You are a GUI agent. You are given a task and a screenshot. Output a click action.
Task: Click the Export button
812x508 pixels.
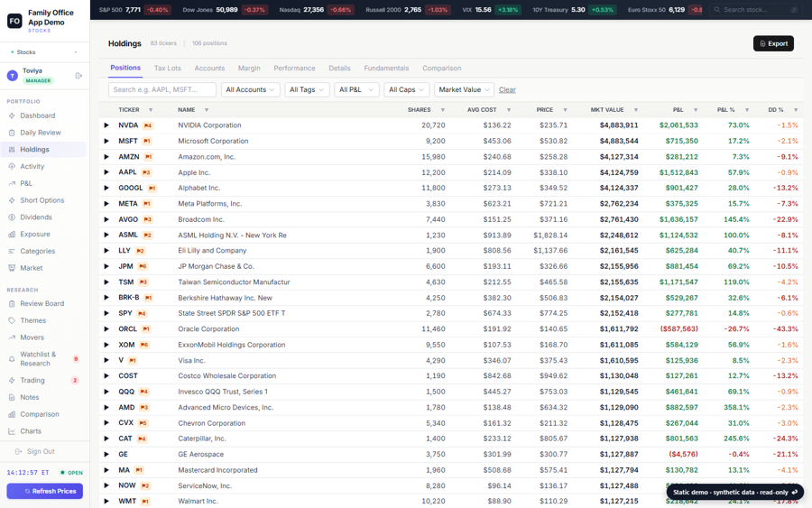773,43
